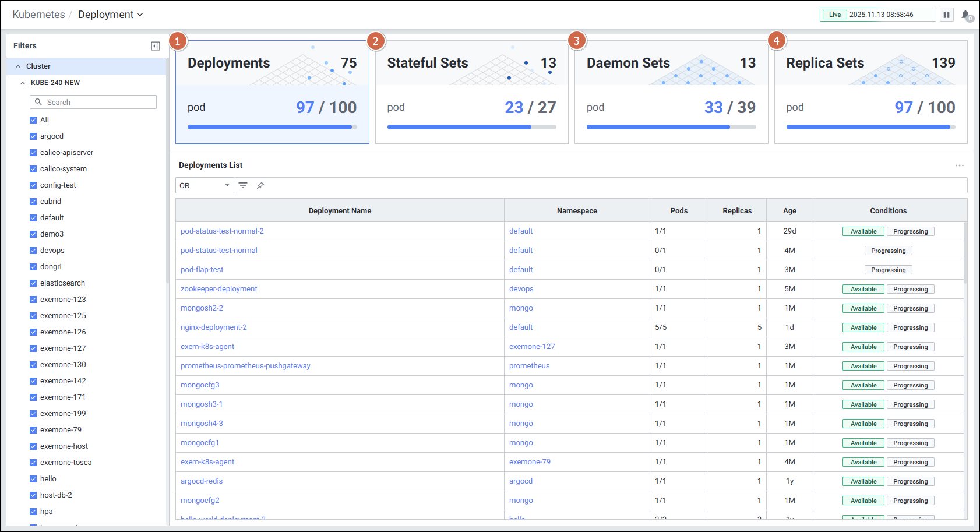Open the notifications bell
The image size is (980, 532).
[x=965, y=15]
